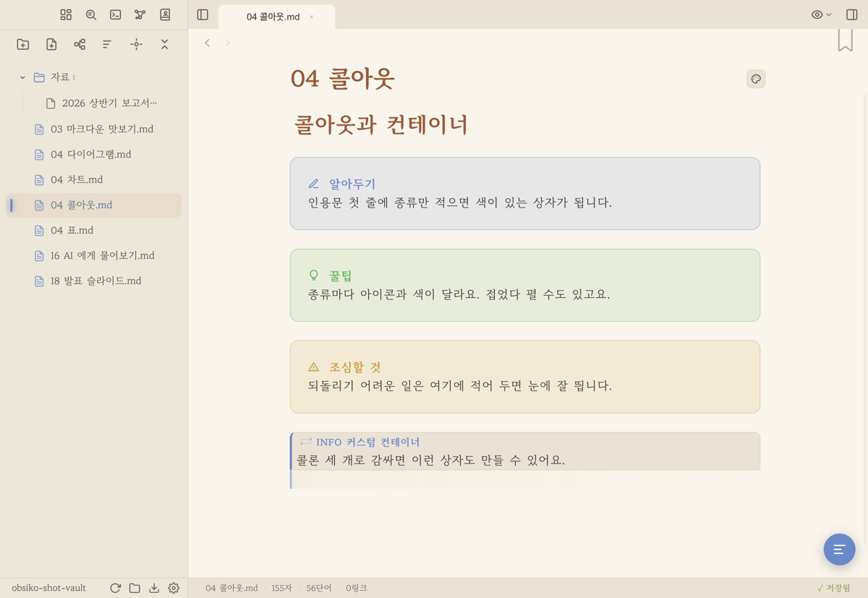Collapse the 자료 folder
The height and width of the screenshot is (598, 868).
22,77
